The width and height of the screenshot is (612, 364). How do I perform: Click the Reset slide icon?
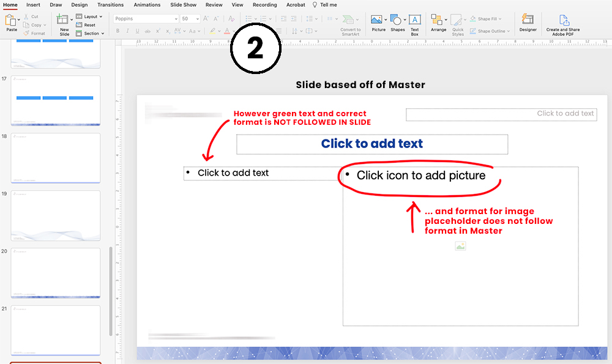pyautogui.click(x=79, y=25)
